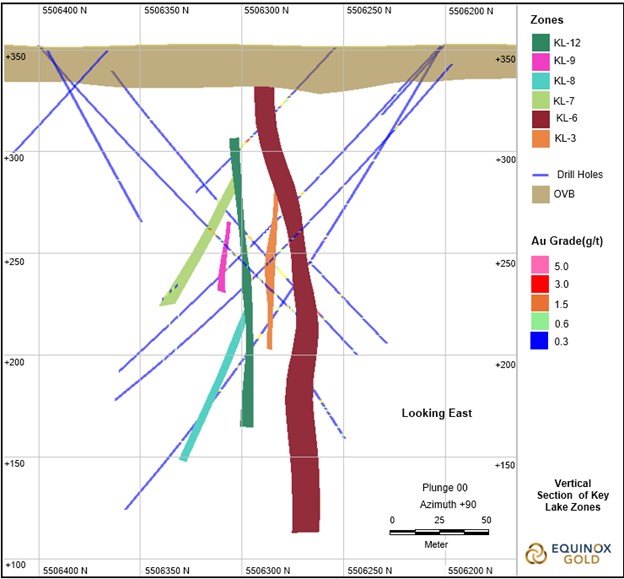
Task: Select the 3.0 g/t red grade swatch
Action: [x=541, y=286]
